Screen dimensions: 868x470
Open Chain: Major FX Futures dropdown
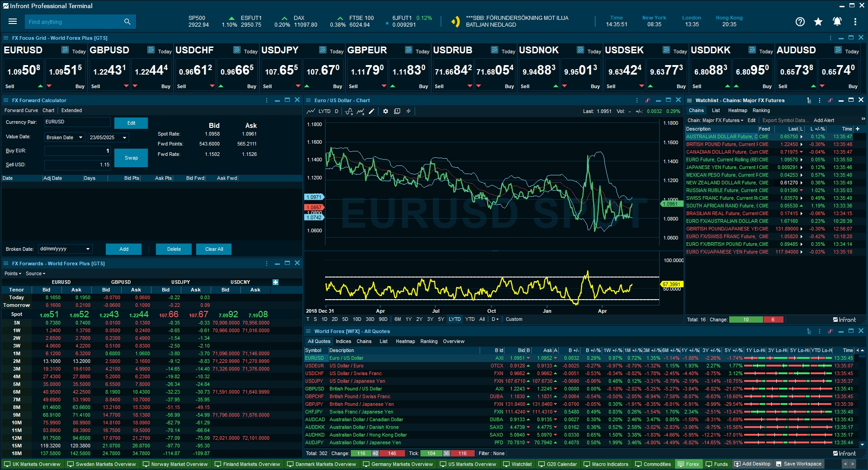coord(715,120)
